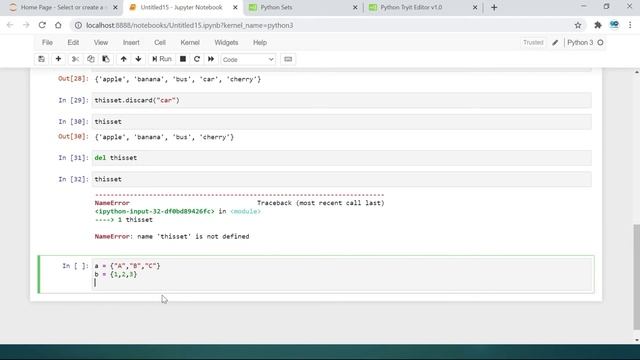
Task: Close the Python Sets tab
Action: click(x=355, y=7)
